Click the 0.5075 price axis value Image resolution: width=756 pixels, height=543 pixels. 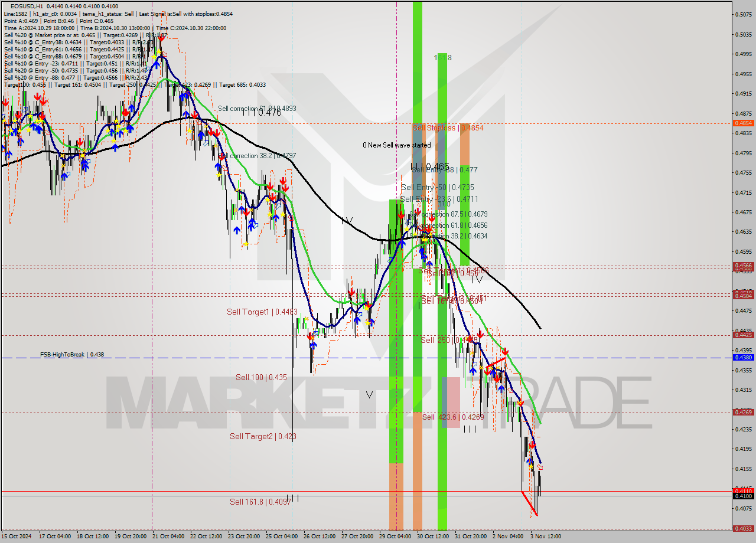(x=743, y=14)
